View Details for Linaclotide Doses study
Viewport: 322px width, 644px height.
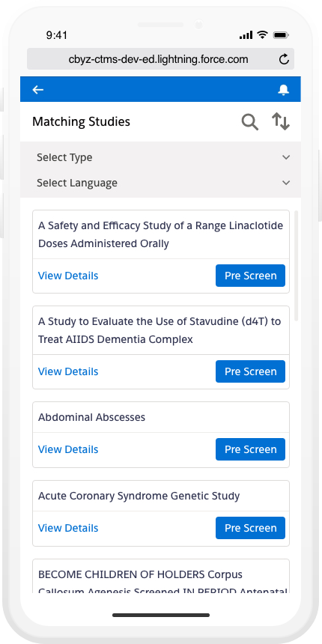(x=68, y=276)
